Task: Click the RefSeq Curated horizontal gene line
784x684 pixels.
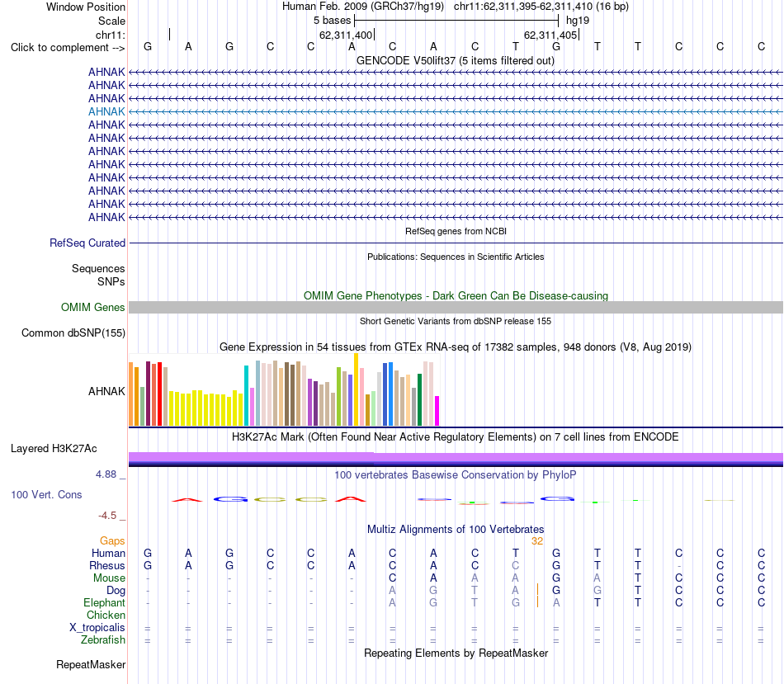Action: click(x=456, y=243)
